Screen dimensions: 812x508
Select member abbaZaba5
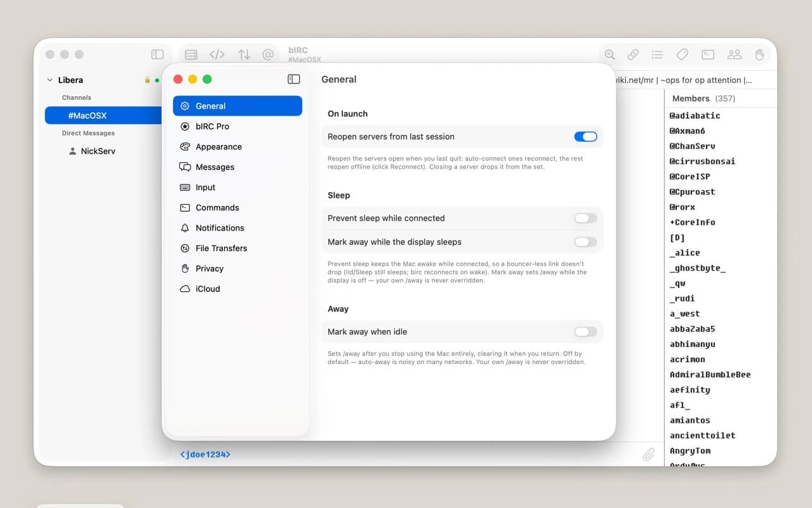click(692, 329)
